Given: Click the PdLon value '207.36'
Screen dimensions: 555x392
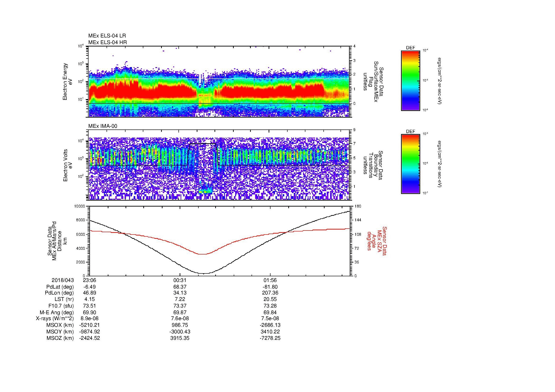Looking at the screenshot, I should pyautogui.click(x=270, y=293).
